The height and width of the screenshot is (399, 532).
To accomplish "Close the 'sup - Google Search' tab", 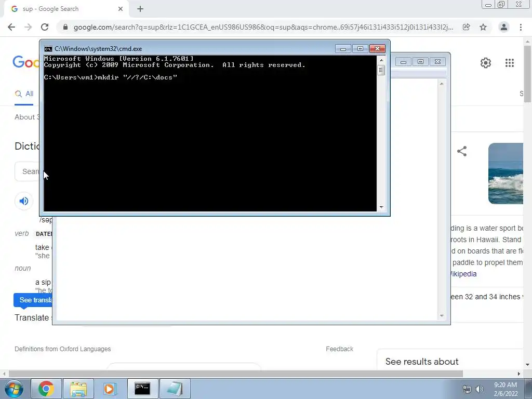I will (x=120, y=9).
